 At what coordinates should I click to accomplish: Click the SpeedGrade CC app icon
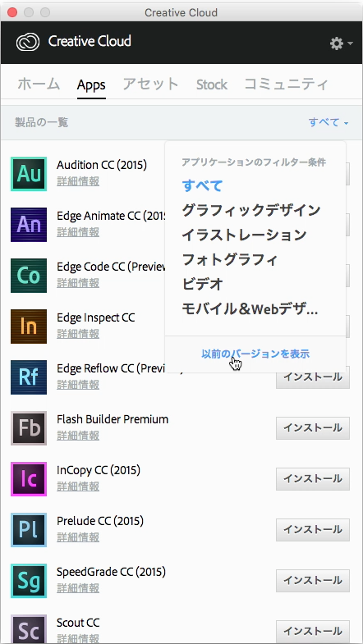pyautogui.click(x=29, y=581)
